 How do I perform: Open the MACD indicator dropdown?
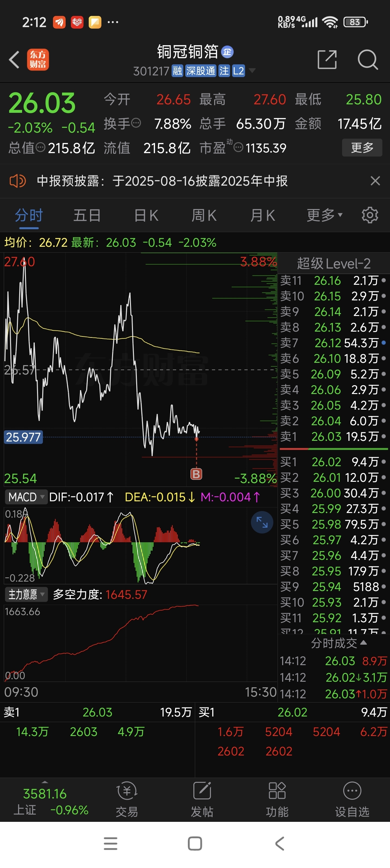pos(26,497)
